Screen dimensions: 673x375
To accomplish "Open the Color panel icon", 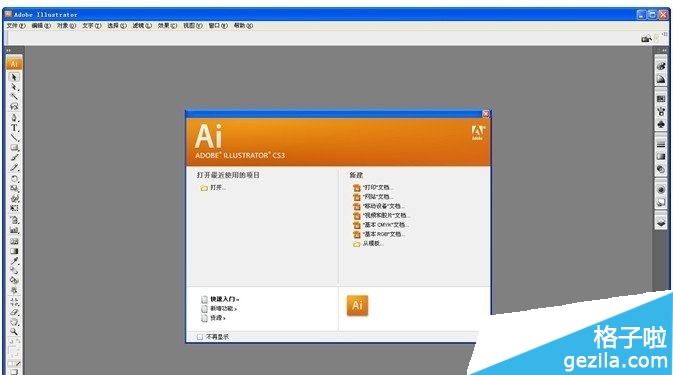I will [661, 66].
